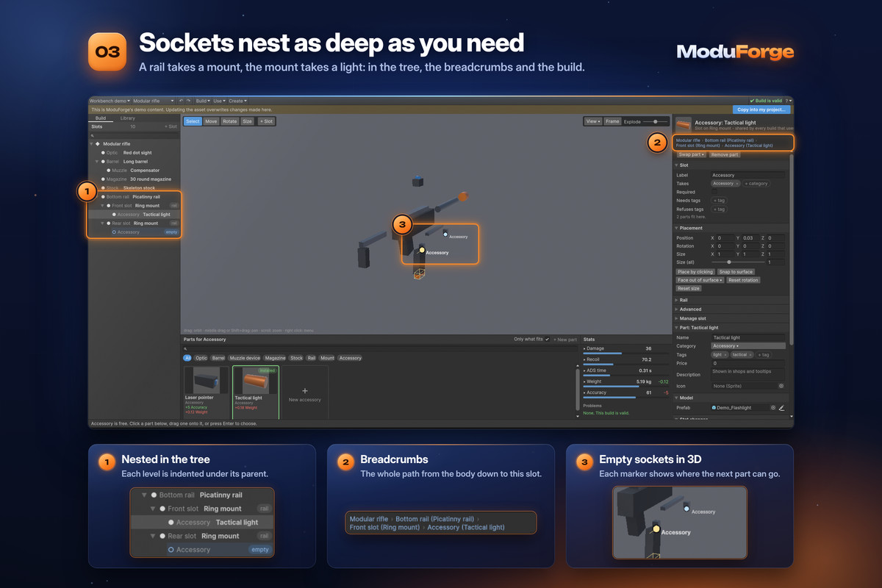Viewport: 882px width, 588px height.
Task: Open the Build menu in the top bar
Action: pos(203,101)
